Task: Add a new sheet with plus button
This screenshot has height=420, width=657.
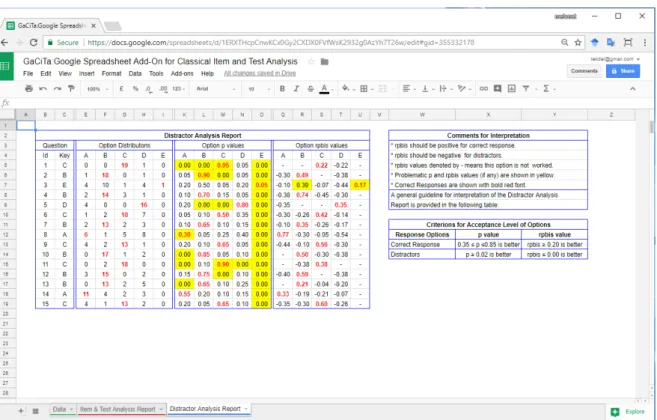Action: click(21, 411)
